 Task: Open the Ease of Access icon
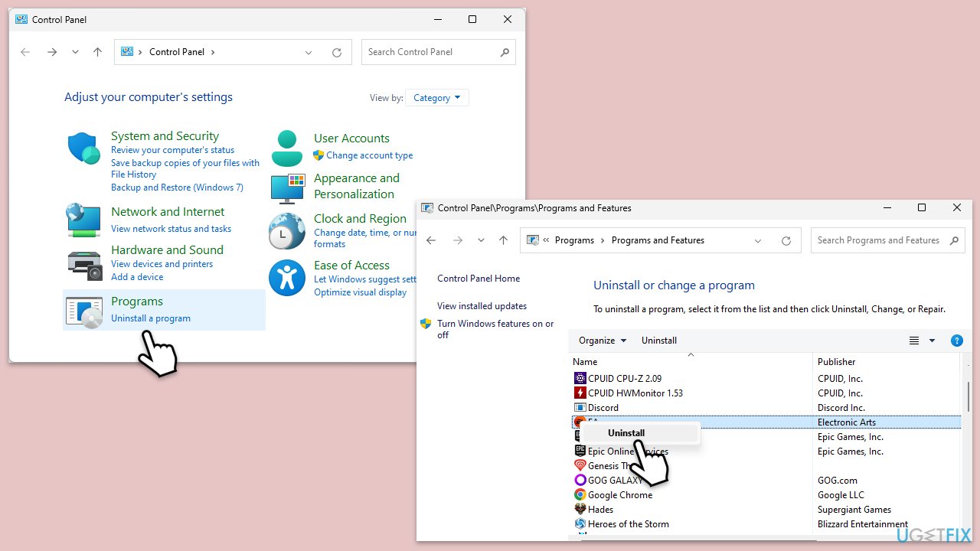point(287,278)
